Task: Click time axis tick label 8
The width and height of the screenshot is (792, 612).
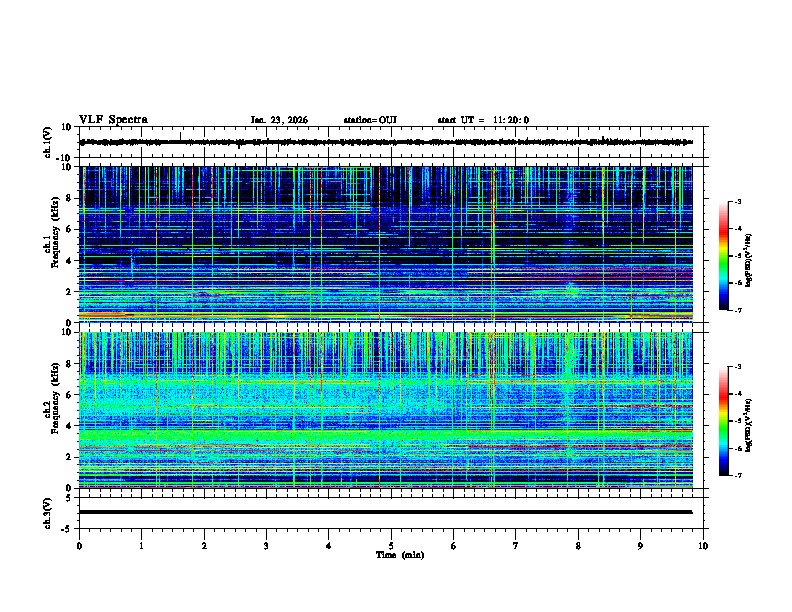Action: coord(578,546)
